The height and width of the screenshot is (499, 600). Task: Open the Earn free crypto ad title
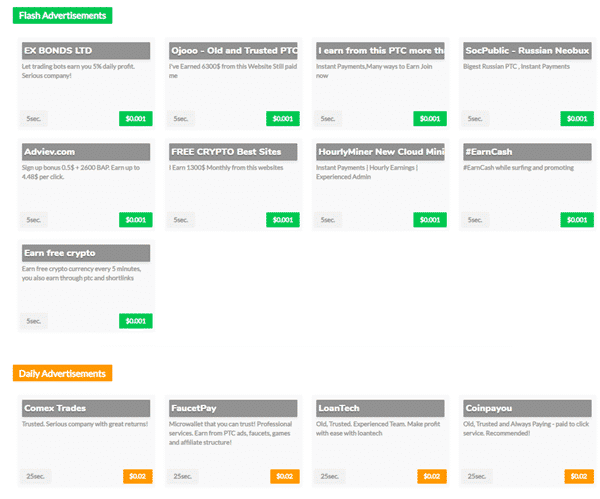[x=86, y=253]
